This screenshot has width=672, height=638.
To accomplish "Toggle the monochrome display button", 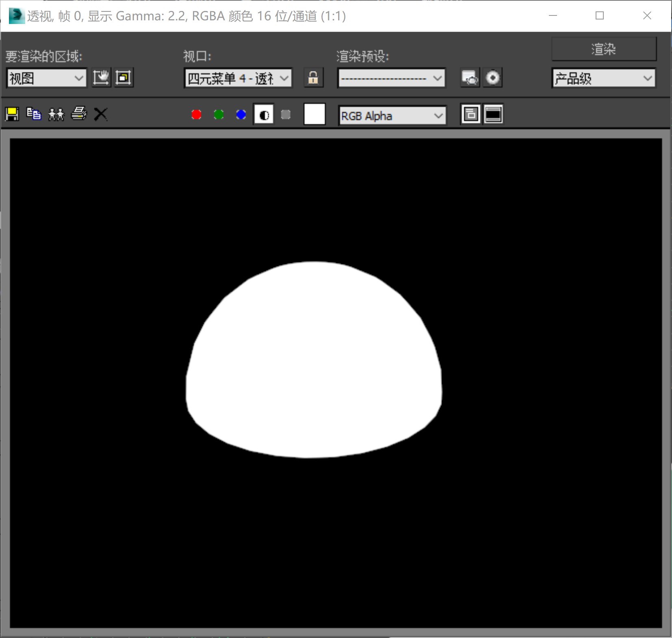I will coord(286,115).
